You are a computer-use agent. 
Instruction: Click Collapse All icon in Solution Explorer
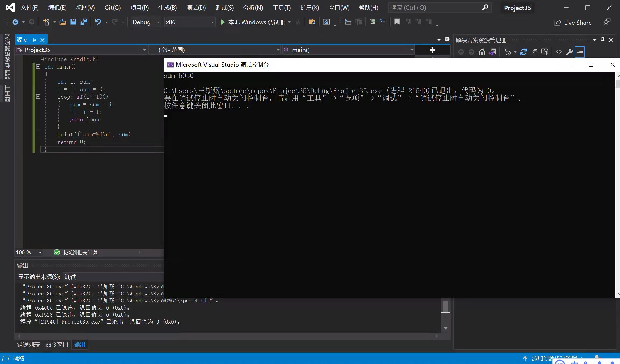tap(534, 52)
